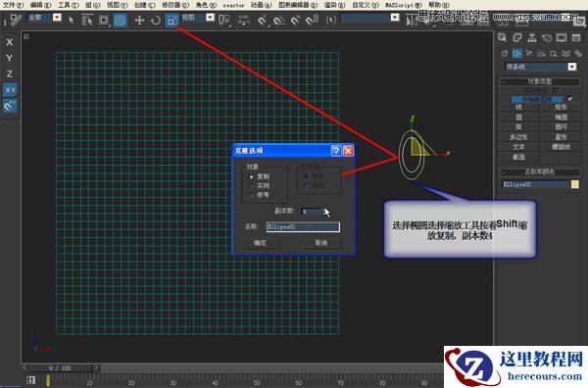Restrict to X axis constraint
This screenshot has height=388, width=588.
(x=10, y=42)
